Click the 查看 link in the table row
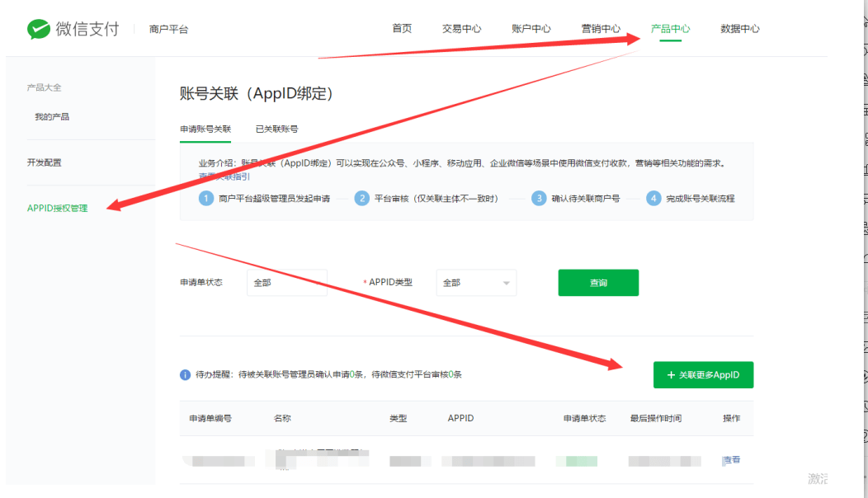The image size is (868, 498). [x=731, y=460]
